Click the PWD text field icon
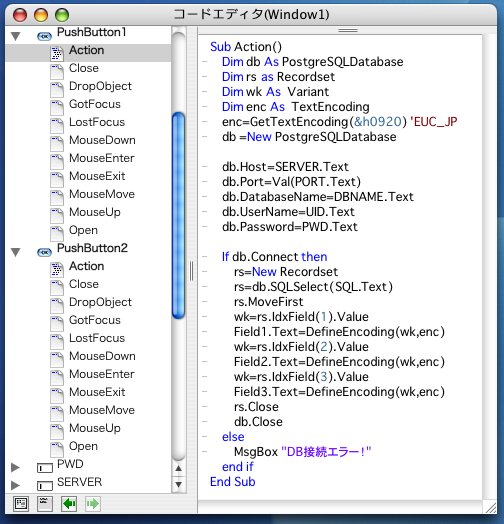The image size is (504, 524). point(44,468)
